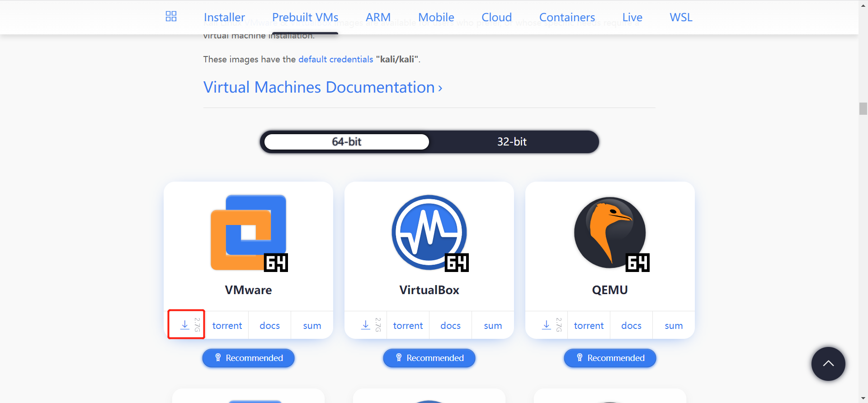Click the scrollbar down arrow
Image resolution: width=868 pixels, height=403 pixels.
point(863,398)
